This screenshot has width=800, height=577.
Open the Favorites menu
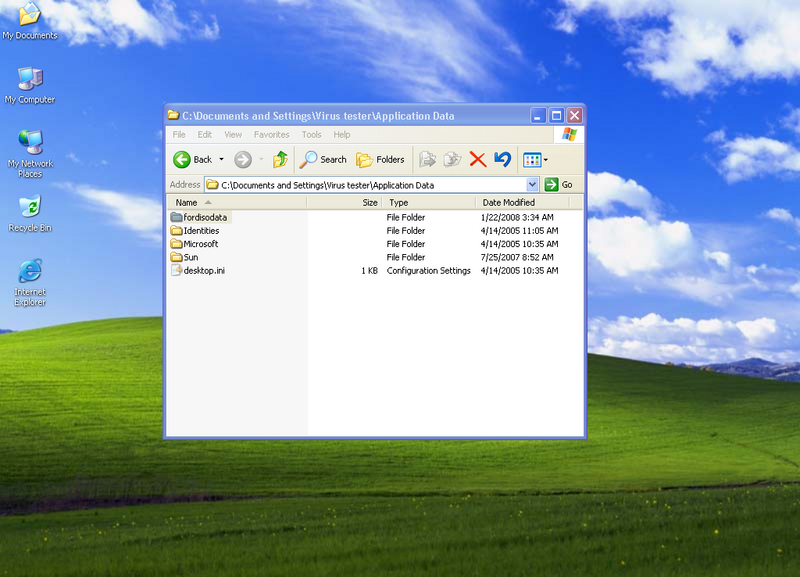(x=271, y=135)
